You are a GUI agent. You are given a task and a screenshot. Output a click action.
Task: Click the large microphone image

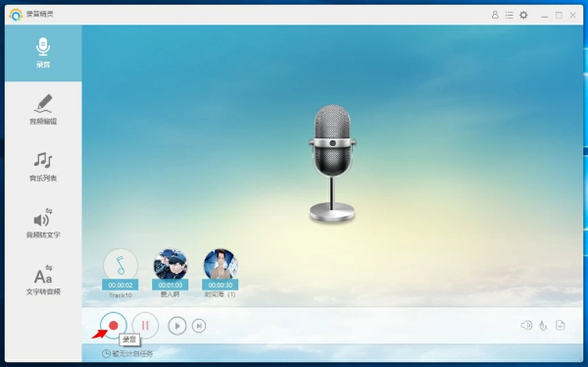332,163
